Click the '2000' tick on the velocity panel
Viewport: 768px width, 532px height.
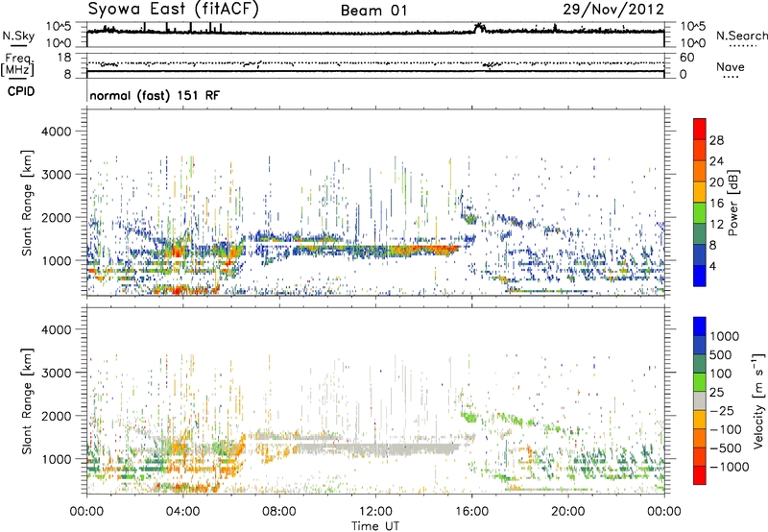tap(56, 416)
